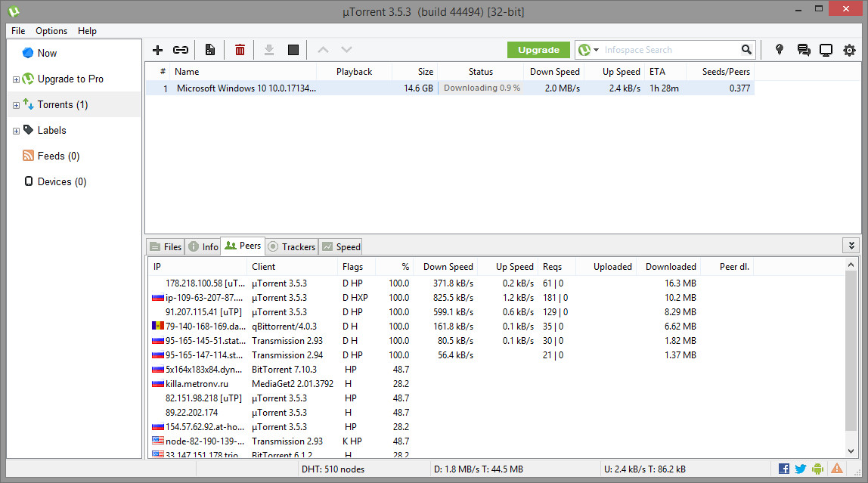The image size is (868, 483).
Task: Click MediaGet2 2.01.3792 client cell
Action: pyautogui.click(x=293, y=384)
